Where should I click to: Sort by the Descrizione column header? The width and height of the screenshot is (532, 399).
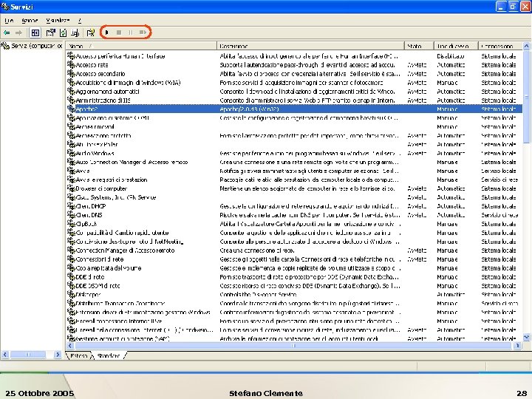310,46
